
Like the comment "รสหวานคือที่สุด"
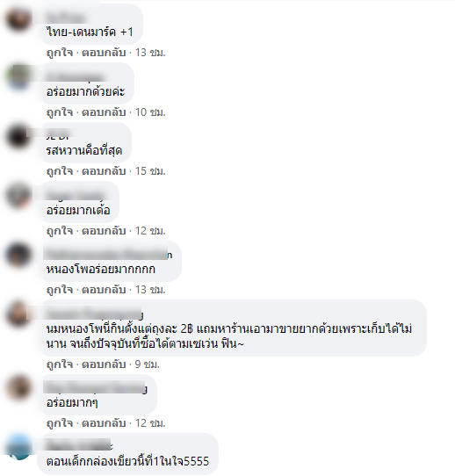60,171
